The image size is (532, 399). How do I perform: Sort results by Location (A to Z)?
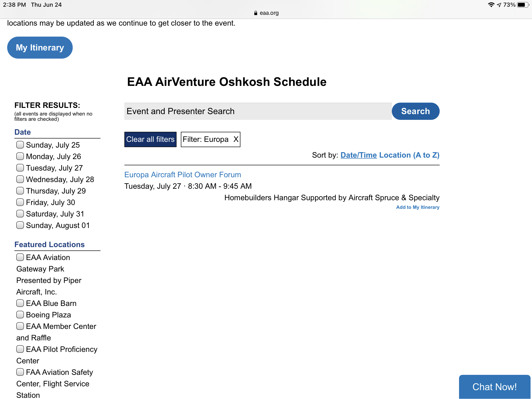tap(409, 155)
